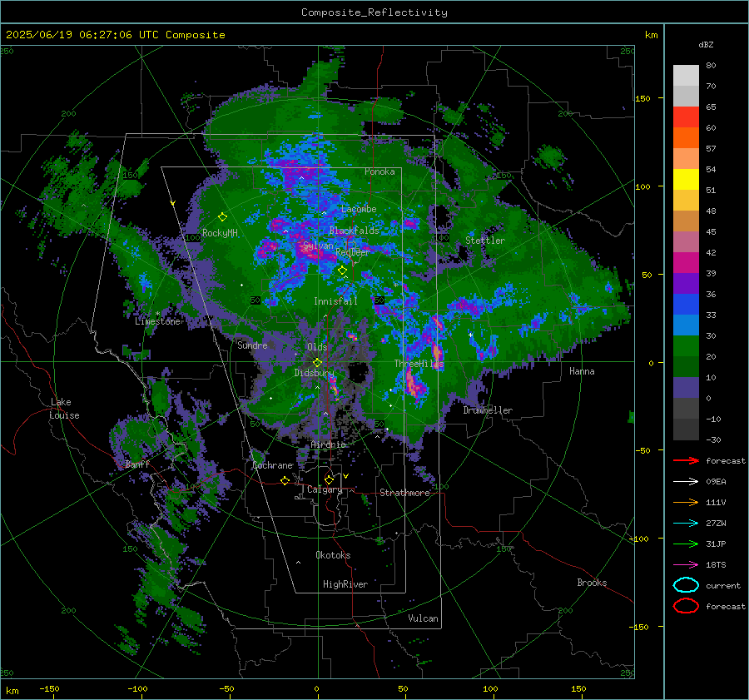Click the purple 36-39 dBZ color swatch
The image size is (749, 700).
(686, 284)
